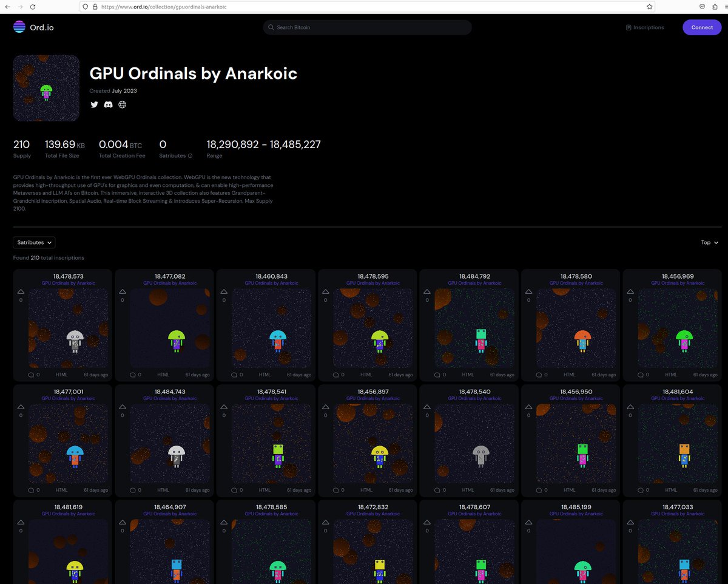Click collection link under 18,478,595
This screenshot has width=728, height=584.
click(x=373, y=283)
